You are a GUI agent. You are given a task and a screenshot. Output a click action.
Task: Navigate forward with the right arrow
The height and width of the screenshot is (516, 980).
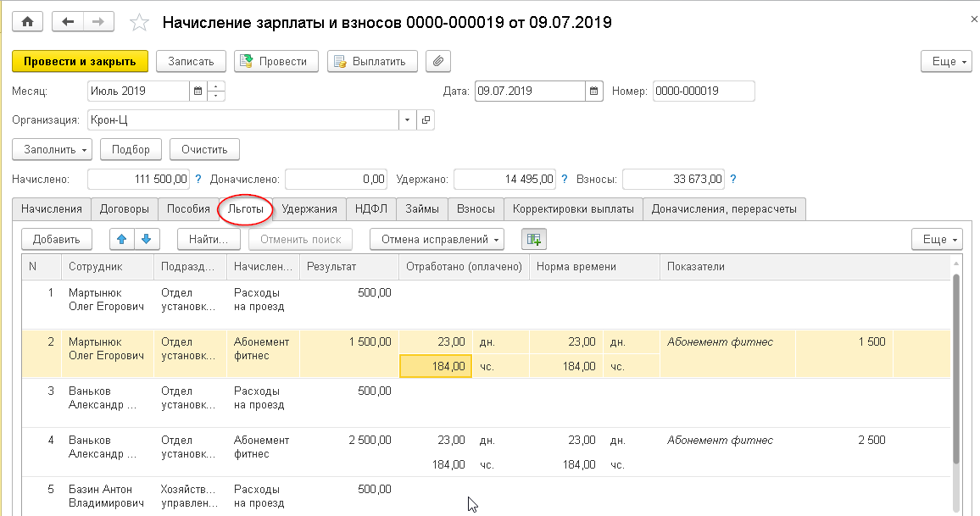(98, 22)
